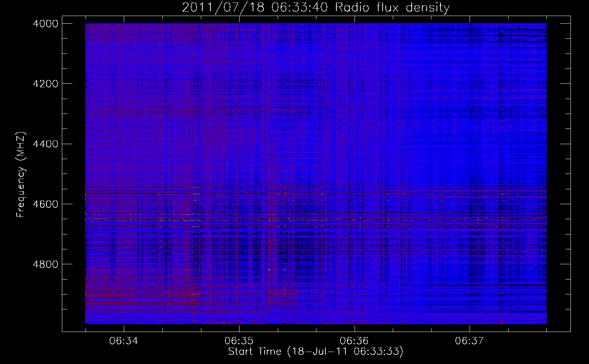Screen dimensions: 589x364
Task: Click the 06:34 time tick label
Action: click(124, 341)
